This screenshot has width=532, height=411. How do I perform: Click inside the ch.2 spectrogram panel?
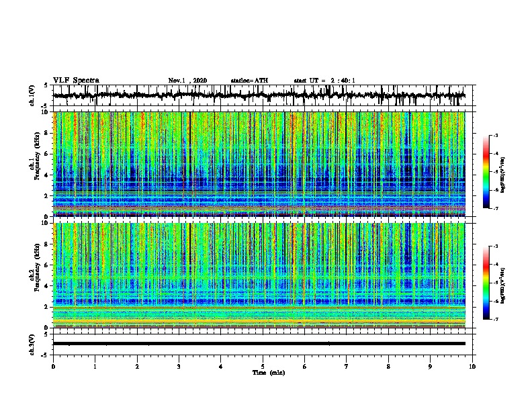pos(259,275)
